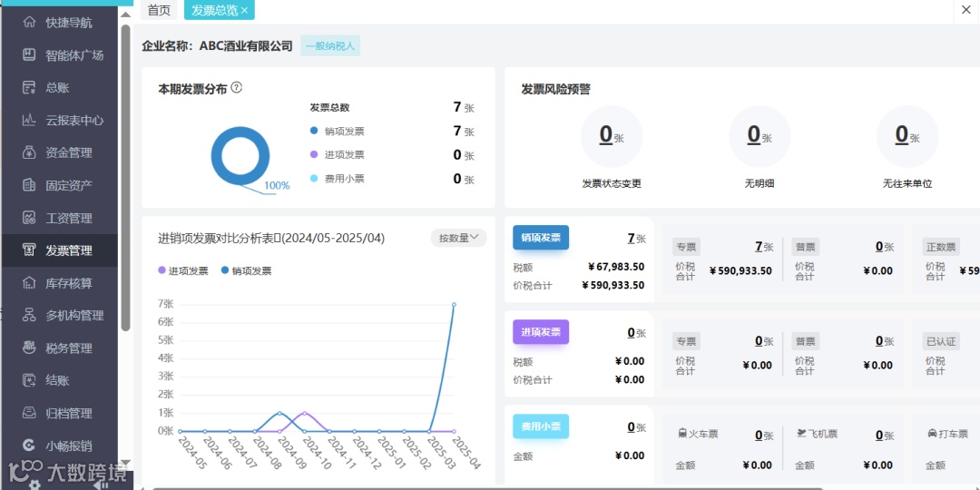Click the blue 销项发票 button
The image size is (980, 490).
point(541,238)
